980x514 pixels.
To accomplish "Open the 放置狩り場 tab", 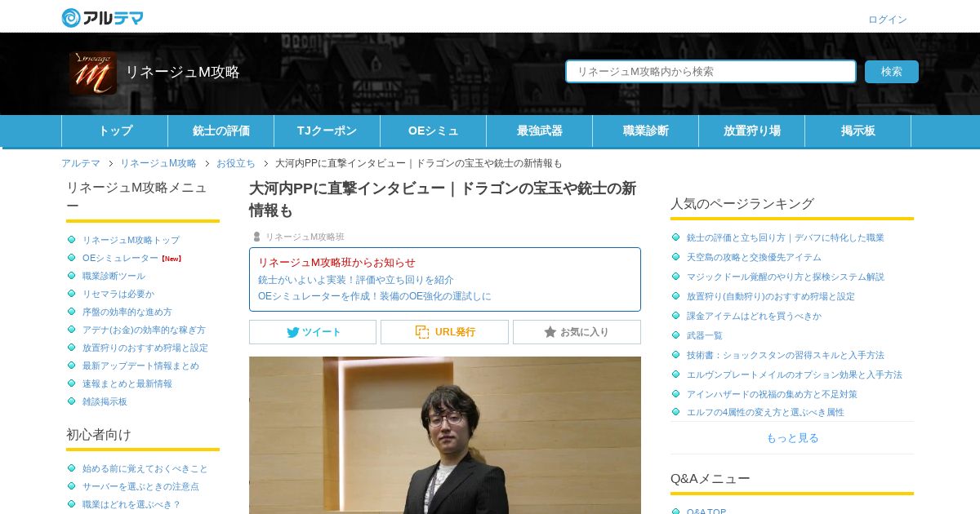I will pyautogui.click(x=752, y=131).
